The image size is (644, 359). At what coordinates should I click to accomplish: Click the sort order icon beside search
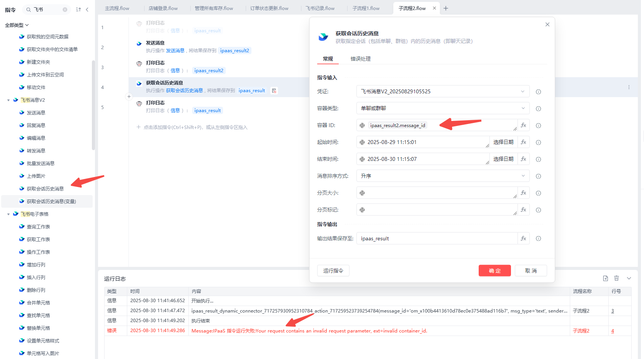(x=78, y=10)
